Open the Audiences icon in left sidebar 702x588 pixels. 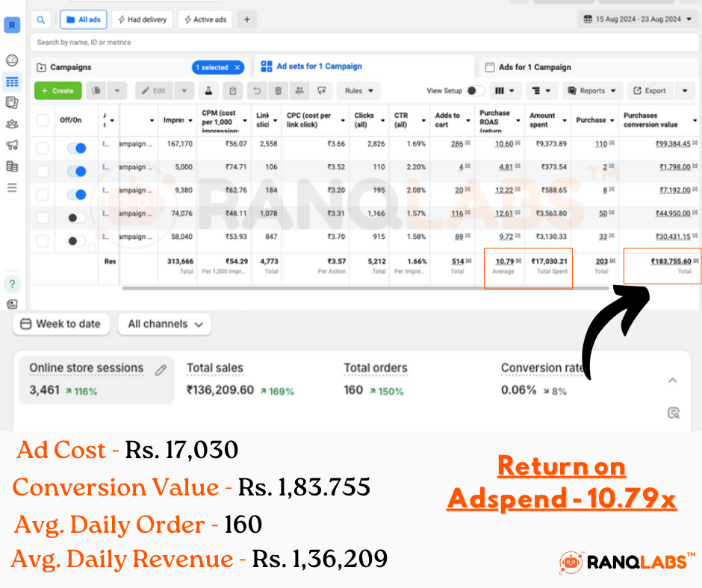[12, 124]
